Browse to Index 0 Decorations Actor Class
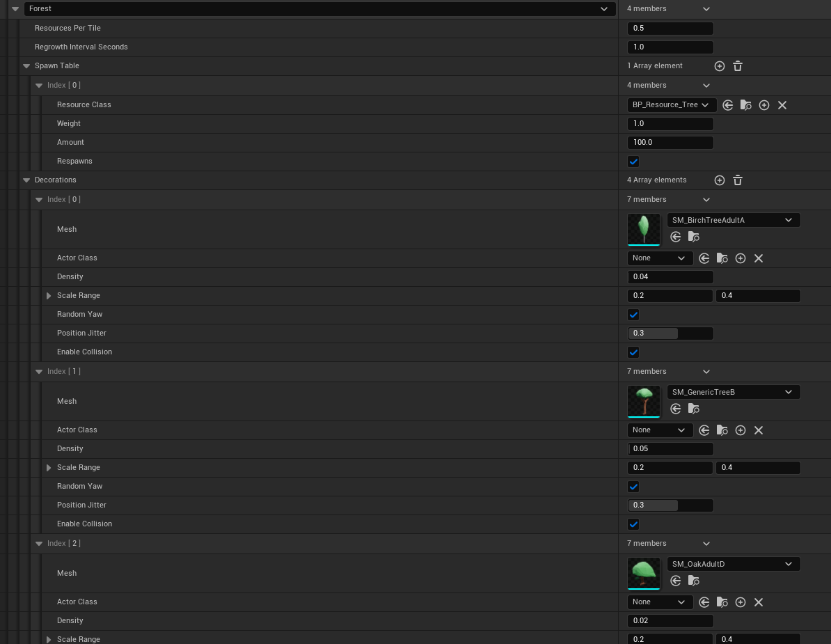 point(722,258)
